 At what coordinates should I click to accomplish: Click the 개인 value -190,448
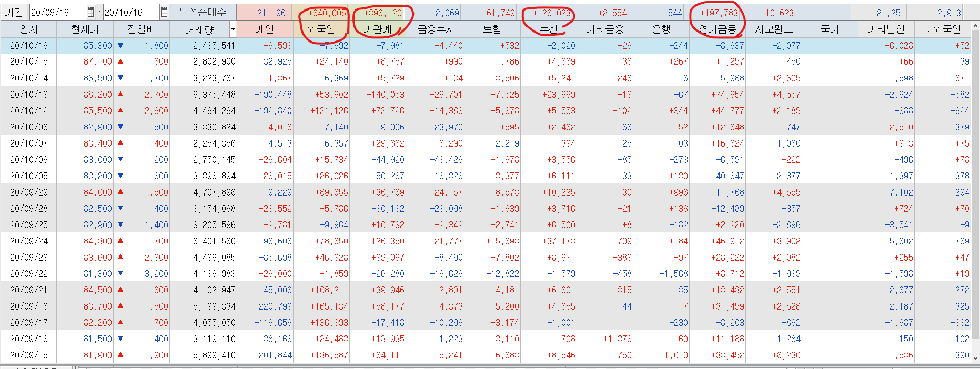tap(273, 95)
